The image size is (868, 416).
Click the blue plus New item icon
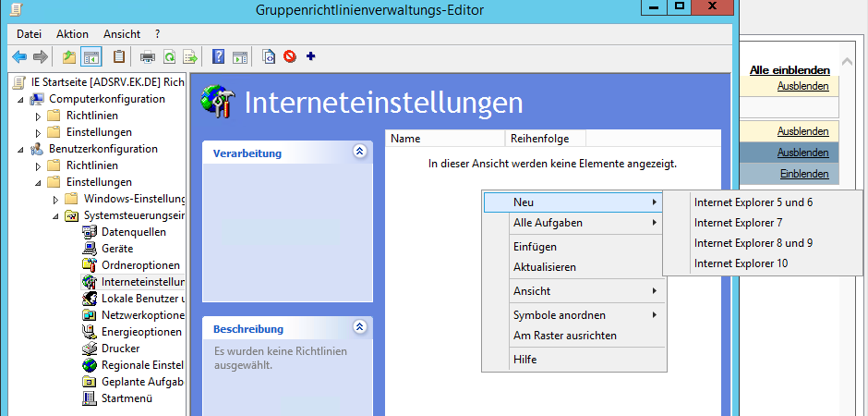pyautogui.click(x=310, y=56)
